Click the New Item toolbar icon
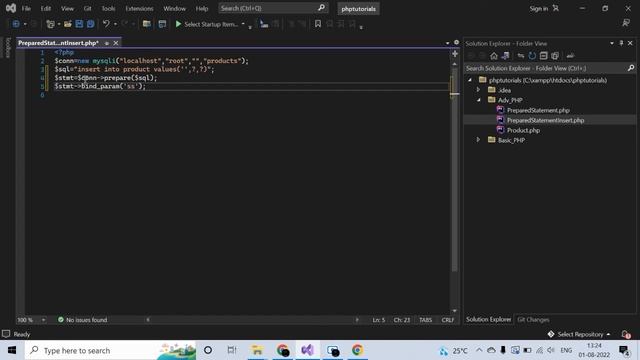 click(x=50, y=24)
